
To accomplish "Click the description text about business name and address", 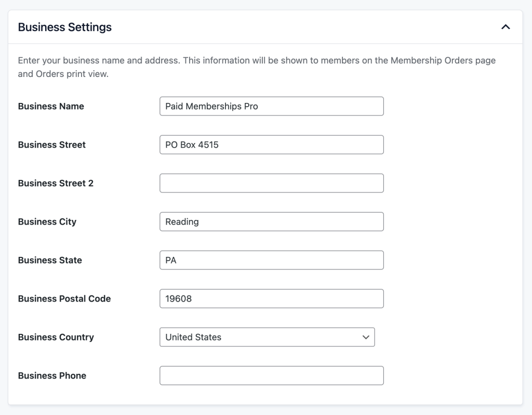I will click(257, 67).
